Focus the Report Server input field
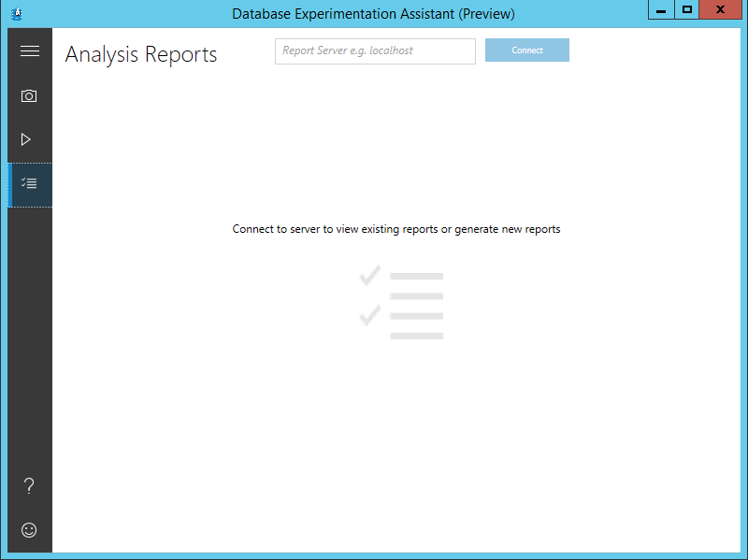 pyautogui.click(x=375, y=51)
